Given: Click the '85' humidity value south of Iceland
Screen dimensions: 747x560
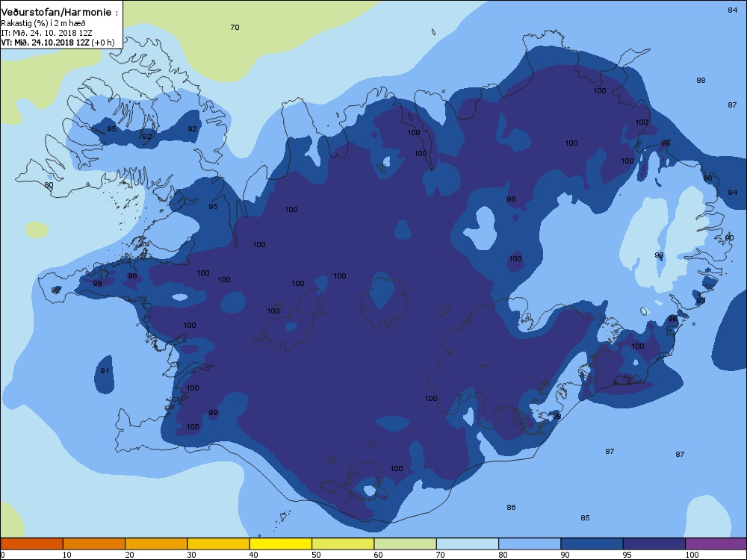Looking at the screenshot, I should pyautogui.click(x=585, y=518).
